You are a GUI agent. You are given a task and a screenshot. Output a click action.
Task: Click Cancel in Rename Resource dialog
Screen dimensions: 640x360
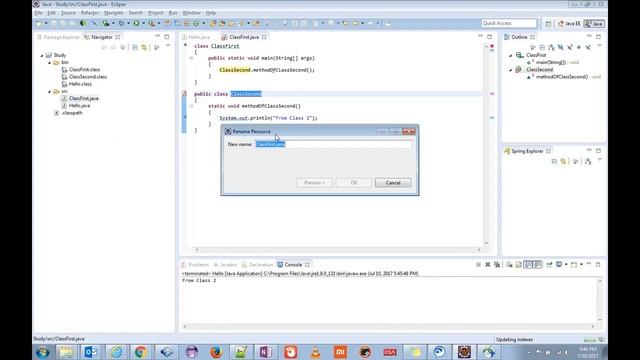[x=393, y=182]
